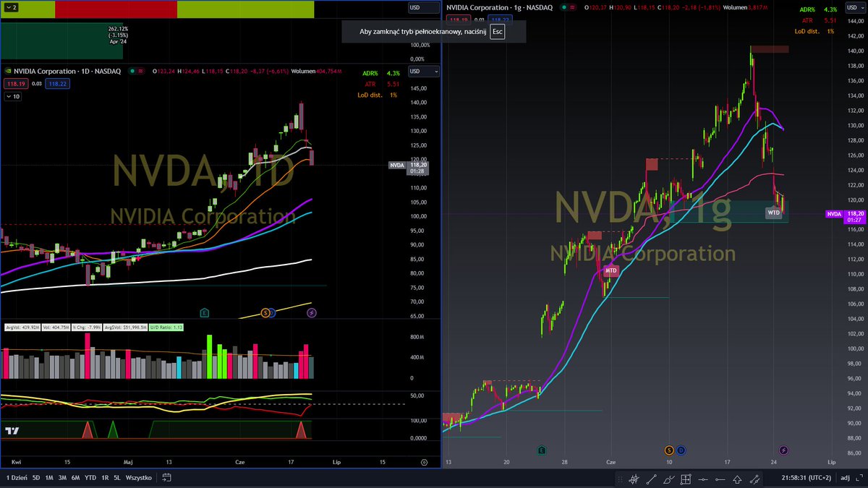868x488 pixels.
Task: Open the USD currency dropdown in top pane
Action: tap(424, 7)
